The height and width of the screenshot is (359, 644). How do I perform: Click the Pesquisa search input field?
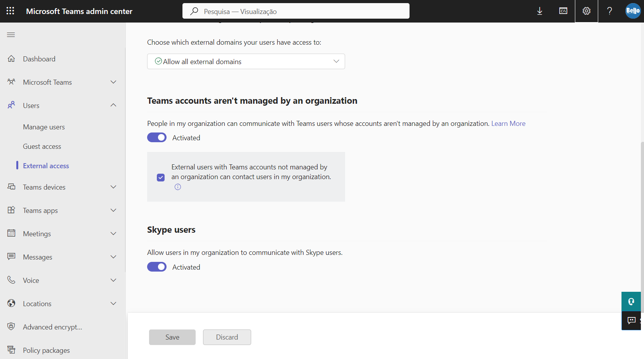tap(296, 11)
